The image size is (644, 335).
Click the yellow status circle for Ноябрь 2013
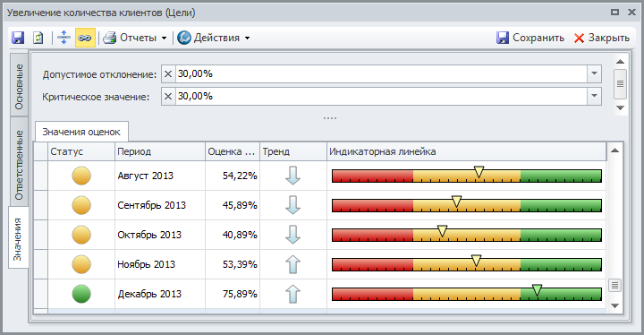click(81, 264)
